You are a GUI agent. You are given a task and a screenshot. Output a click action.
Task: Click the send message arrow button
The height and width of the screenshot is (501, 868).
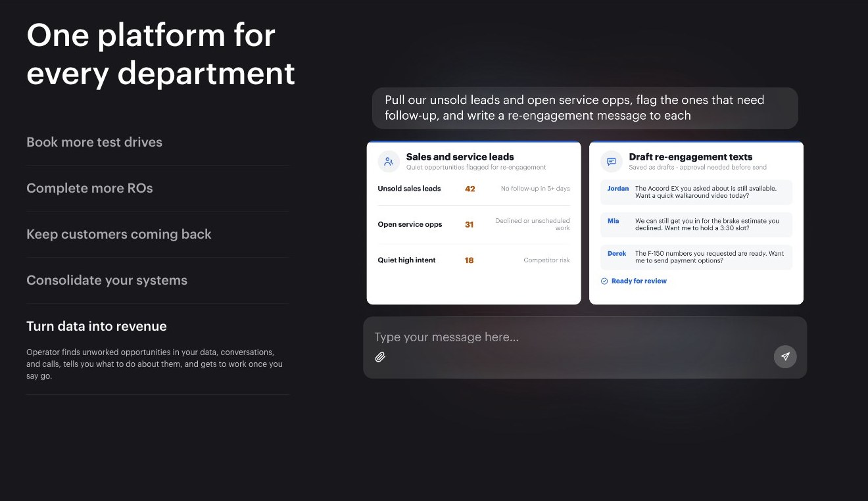(785, 356)
